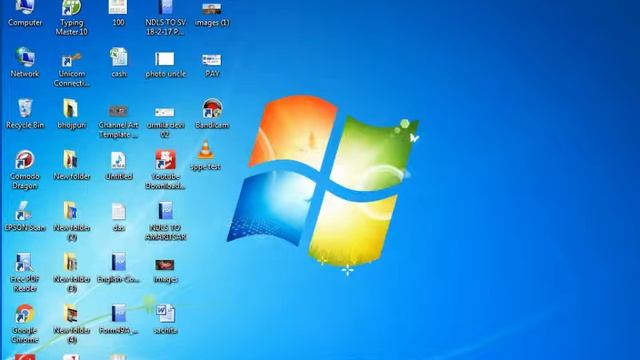Select the urmila devi 02 file

coord(165,122)
